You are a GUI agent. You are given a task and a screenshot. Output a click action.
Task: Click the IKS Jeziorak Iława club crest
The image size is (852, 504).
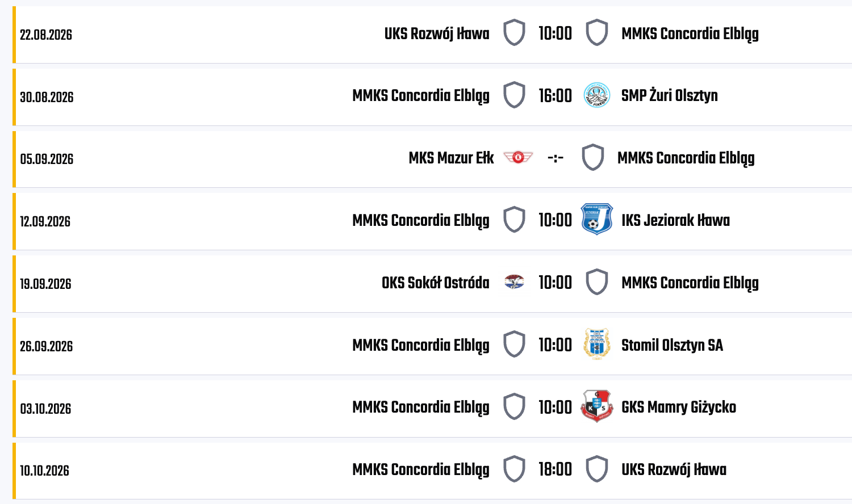[597, 220]
